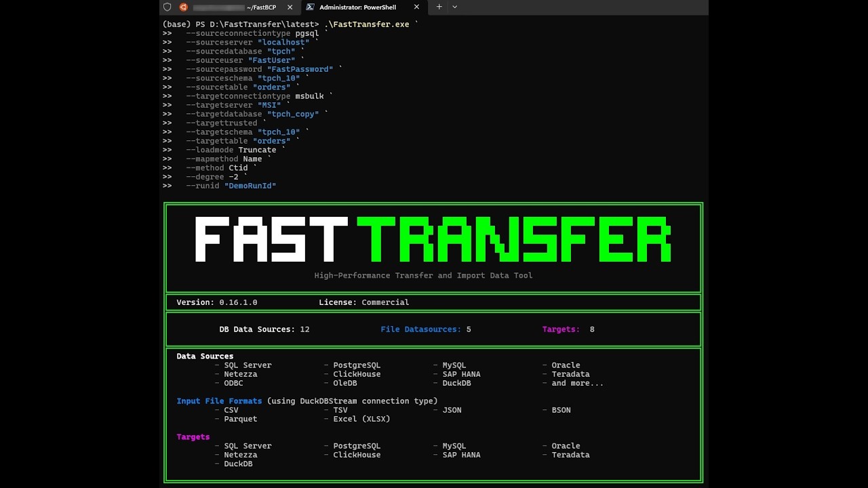Click the white FAST banner logo

[271, 239]
